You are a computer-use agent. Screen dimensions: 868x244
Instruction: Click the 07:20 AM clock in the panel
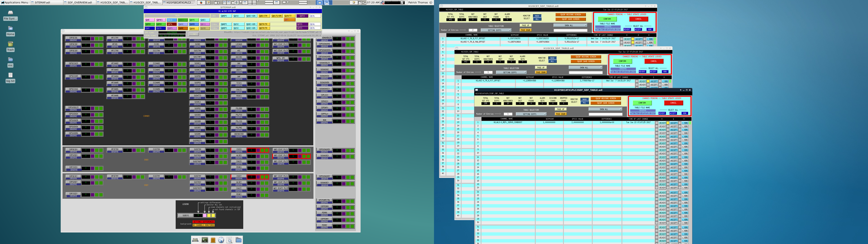pos(373,2)
